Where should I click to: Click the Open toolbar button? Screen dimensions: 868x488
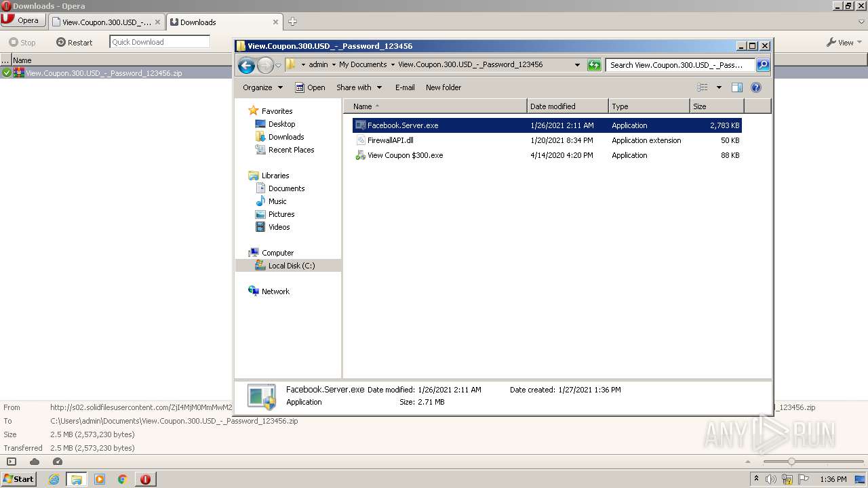310,87
